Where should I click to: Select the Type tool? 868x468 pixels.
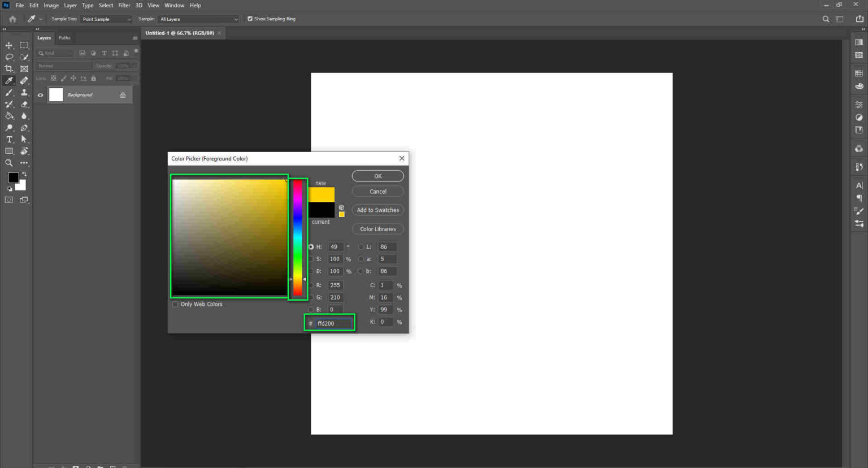[8, 139]
